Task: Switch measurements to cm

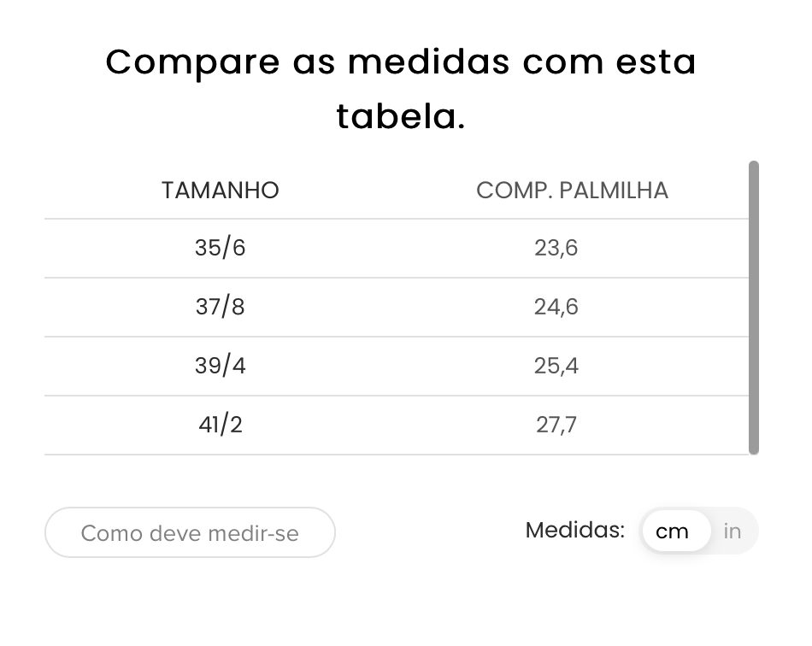Action: (x=673, y=531)
